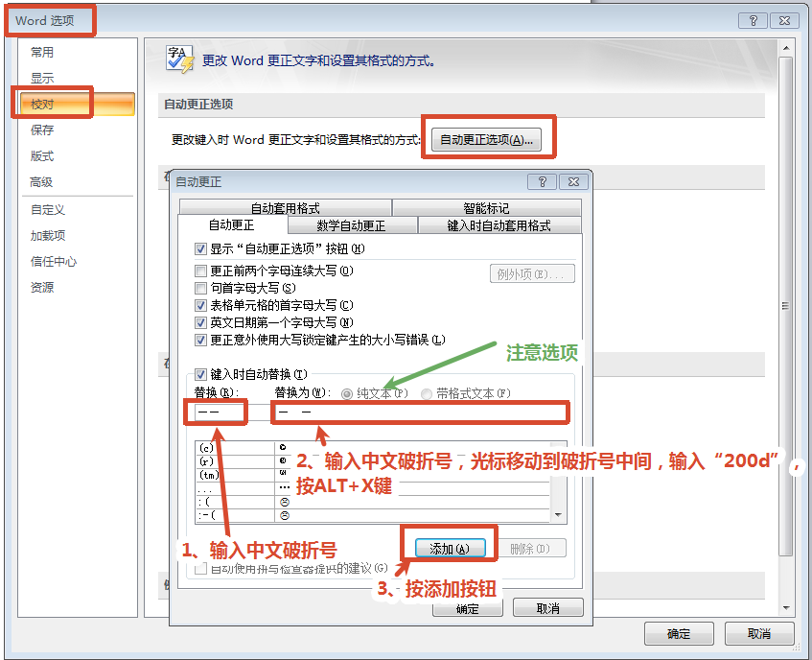Click the Word options vertical scrollbar thumb
Viewport: 812px width, 660px height.
(786, 306)
